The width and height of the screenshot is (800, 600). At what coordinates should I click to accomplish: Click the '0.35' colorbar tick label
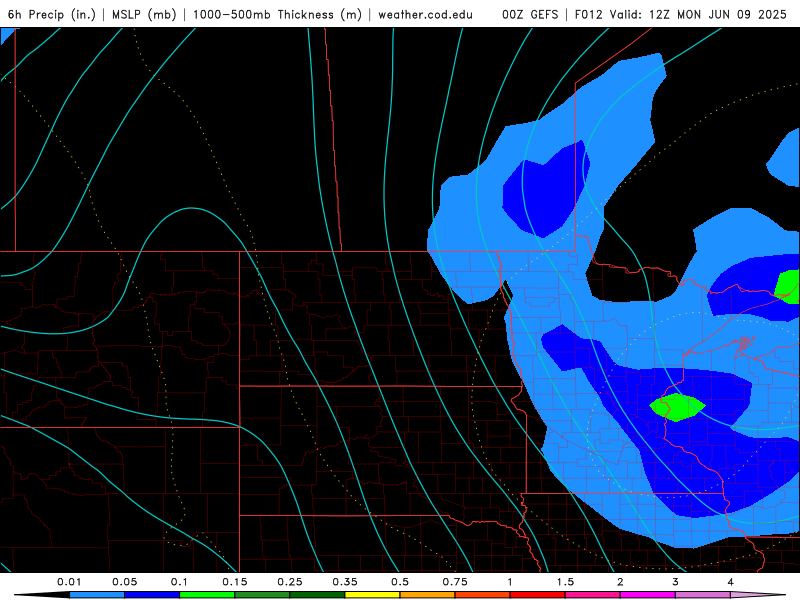[x=345, y=582]
